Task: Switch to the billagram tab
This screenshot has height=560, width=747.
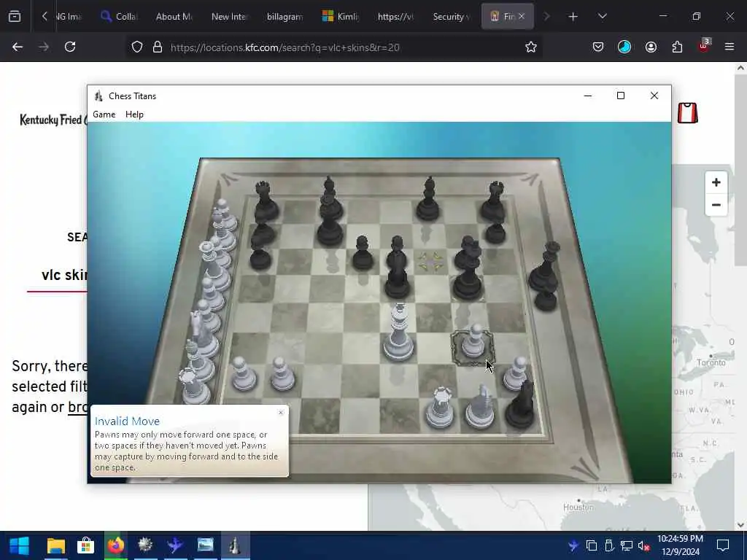Action: click(x=285, y=17)
